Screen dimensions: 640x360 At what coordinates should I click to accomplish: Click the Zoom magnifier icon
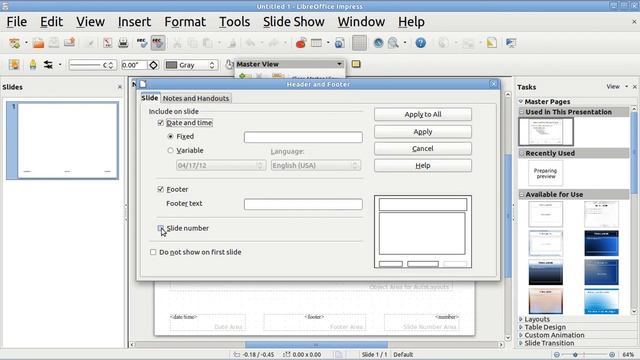[393, 42]
